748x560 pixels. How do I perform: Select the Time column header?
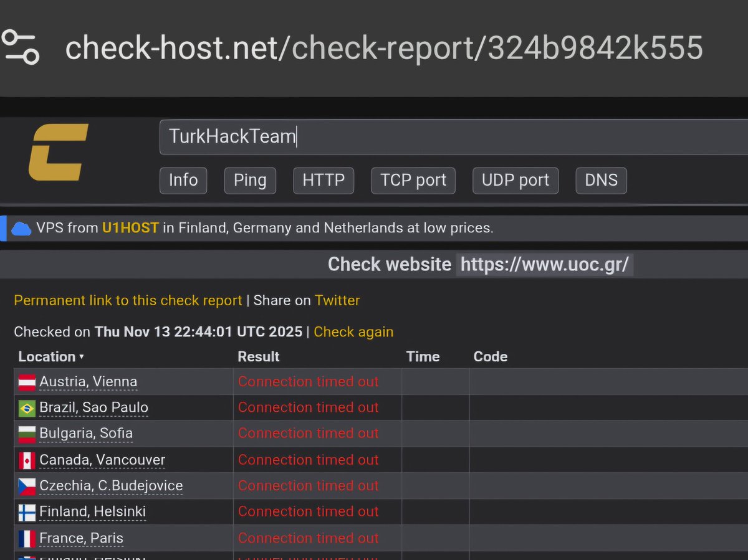click(x=423, y=357)
